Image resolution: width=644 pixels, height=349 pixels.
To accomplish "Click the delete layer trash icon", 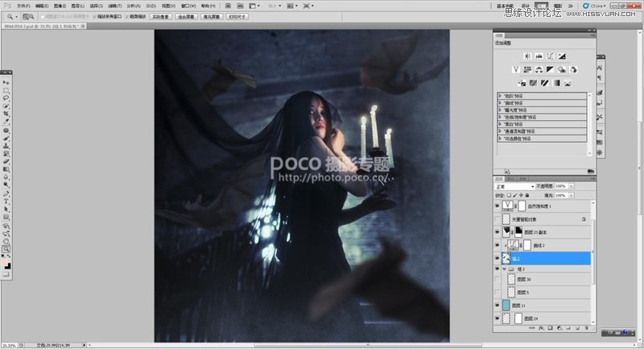I will (x=587, y=328).
